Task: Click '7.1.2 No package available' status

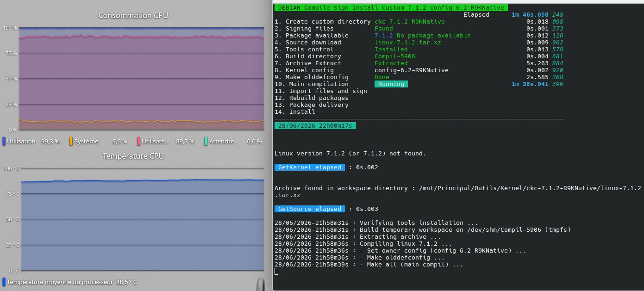Action: point(423,36)
